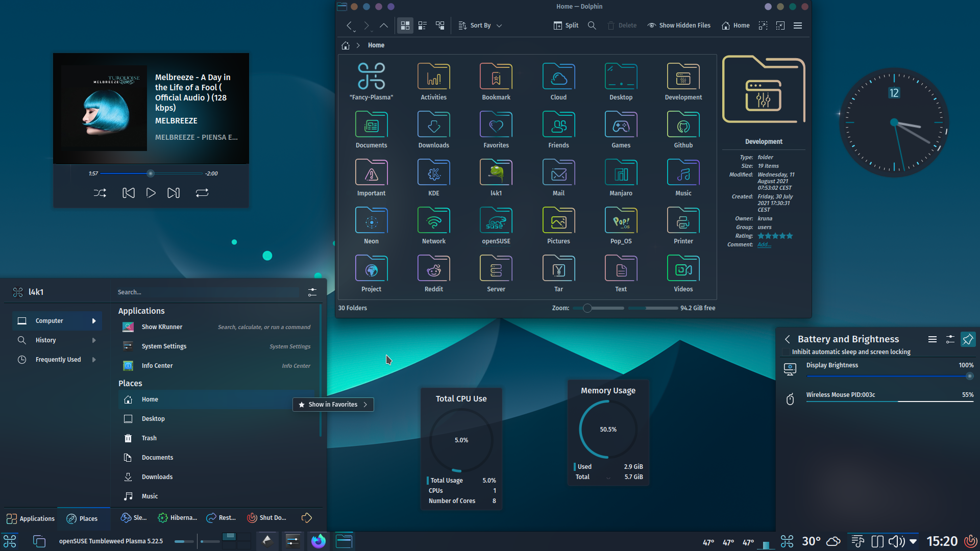
Task: Adjust the Dolphin Zoom slider
Action: click(x=598, y=308)
